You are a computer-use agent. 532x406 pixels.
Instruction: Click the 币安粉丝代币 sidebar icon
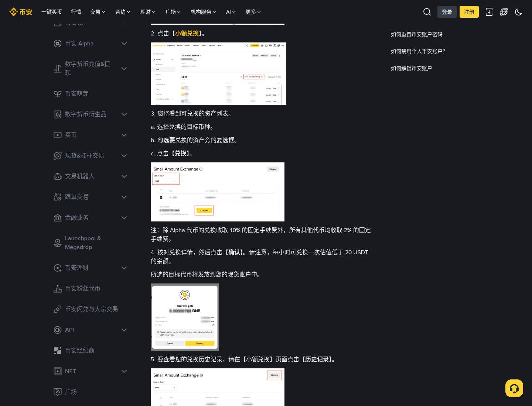click(x=58, y=289)
